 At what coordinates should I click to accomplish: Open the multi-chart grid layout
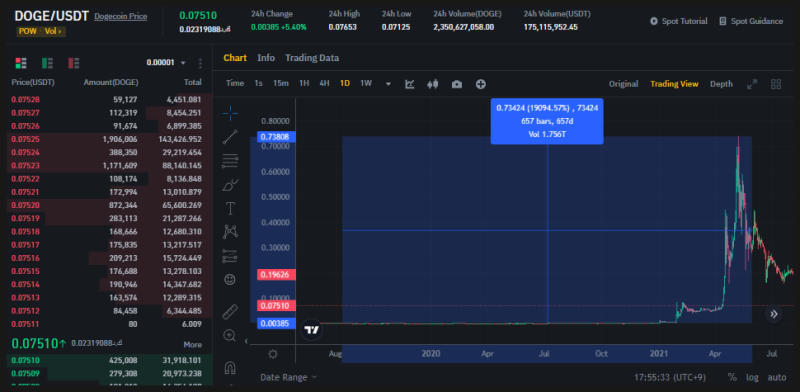click(776, 84)
